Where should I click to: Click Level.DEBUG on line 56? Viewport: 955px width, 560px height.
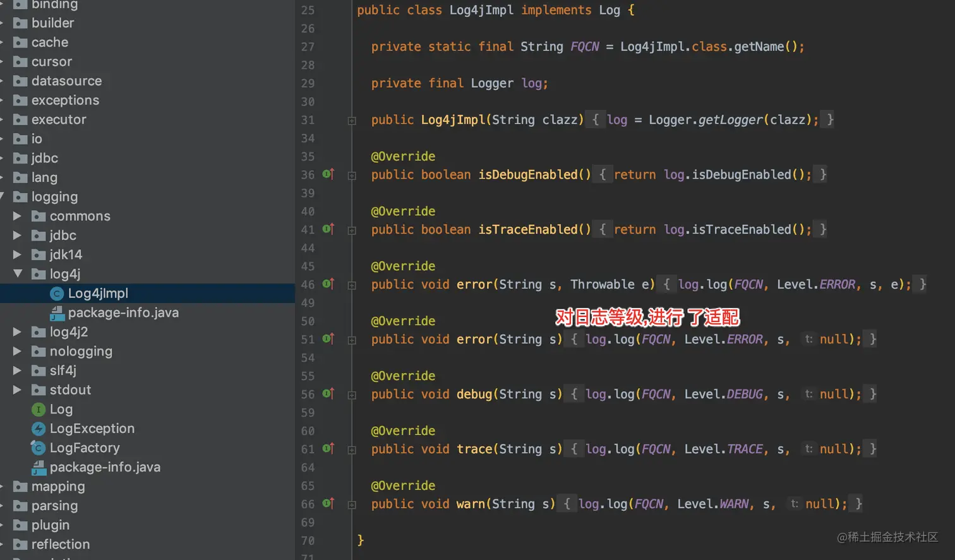pyautogui.click(x=723, y=395)
